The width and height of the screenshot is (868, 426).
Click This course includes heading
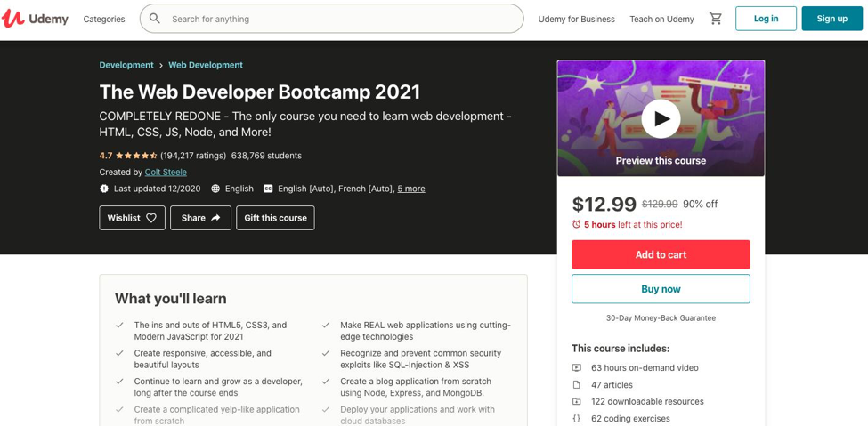tap(621, 349)
